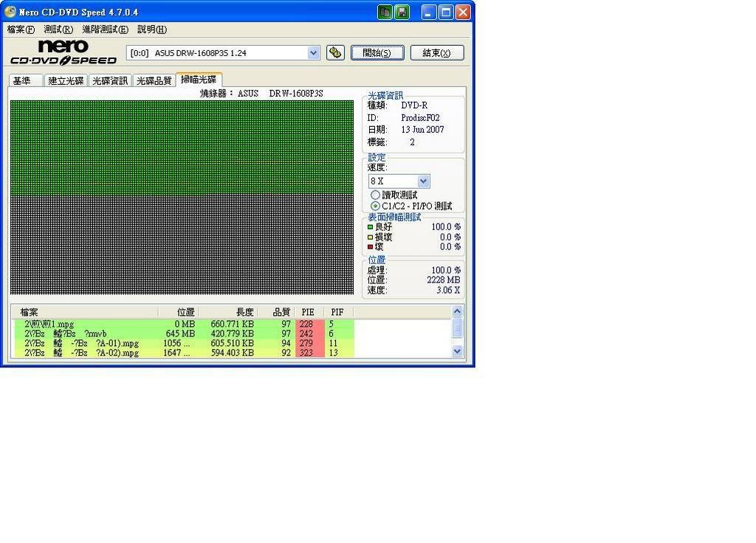The width and height of the screenshot is (756, 543).
Task: Switch to the 光碟品質 tab
Action: click(154, 80)
